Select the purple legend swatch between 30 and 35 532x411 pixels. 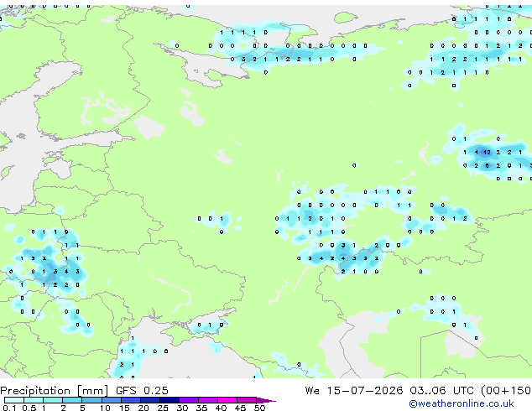tap(189, 400)
